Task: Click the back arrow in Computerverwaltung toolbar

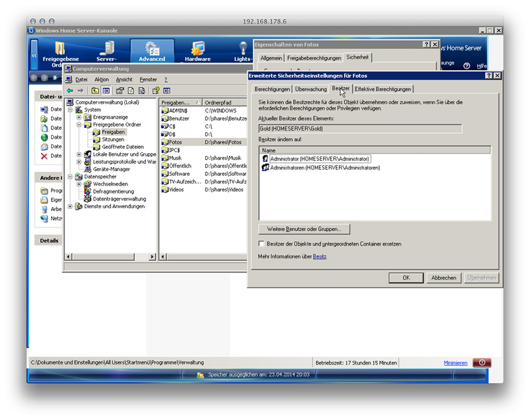Action: pyautogui.click(x=70, y=91)
